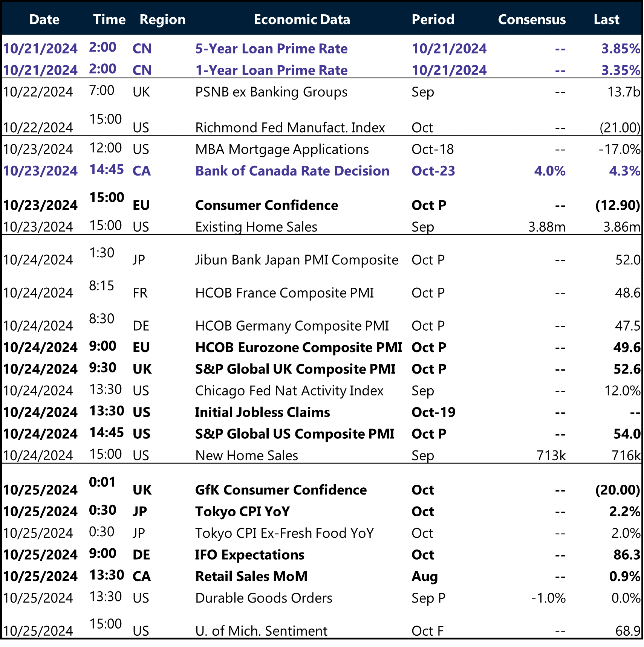This screenshot has height=647, width=644.
Task: Select the Region column header
Action: click(x=162, y=19)
